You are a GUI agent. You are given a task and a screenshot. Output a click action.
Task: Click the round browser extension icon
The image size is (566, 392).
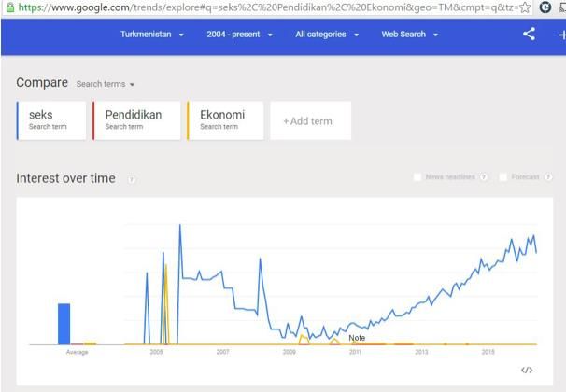[545, 7]
